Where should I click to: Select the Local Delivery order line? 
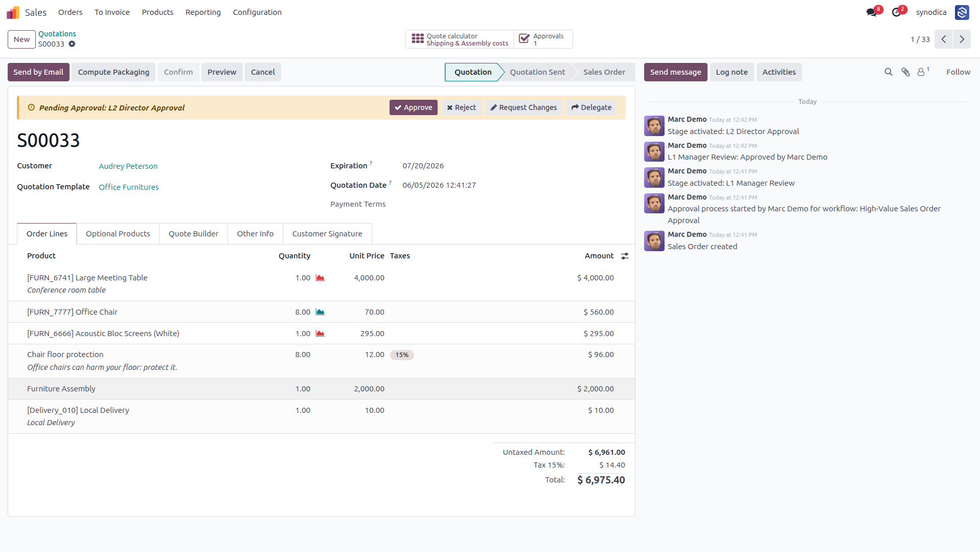(x=322, y=416)
